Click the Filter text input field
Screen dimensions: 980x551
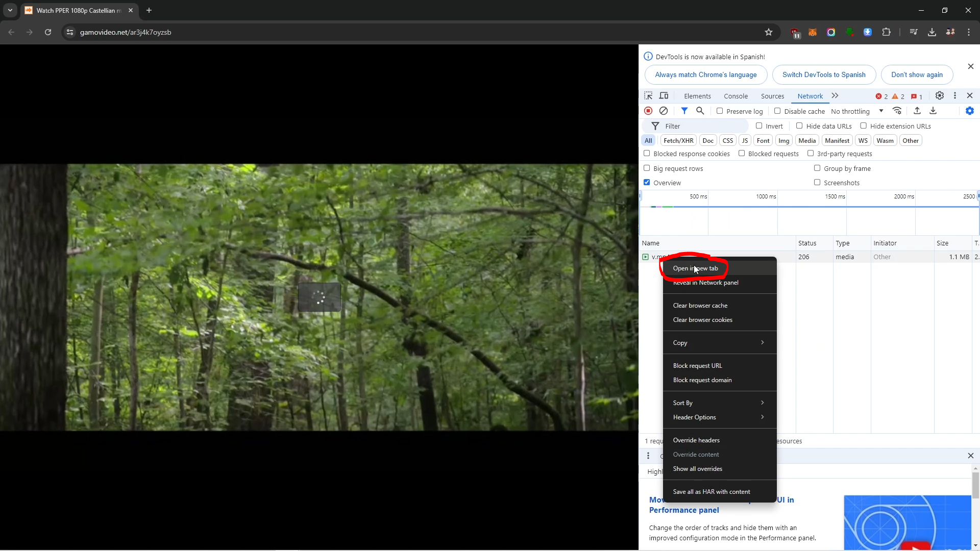[704, 126]
